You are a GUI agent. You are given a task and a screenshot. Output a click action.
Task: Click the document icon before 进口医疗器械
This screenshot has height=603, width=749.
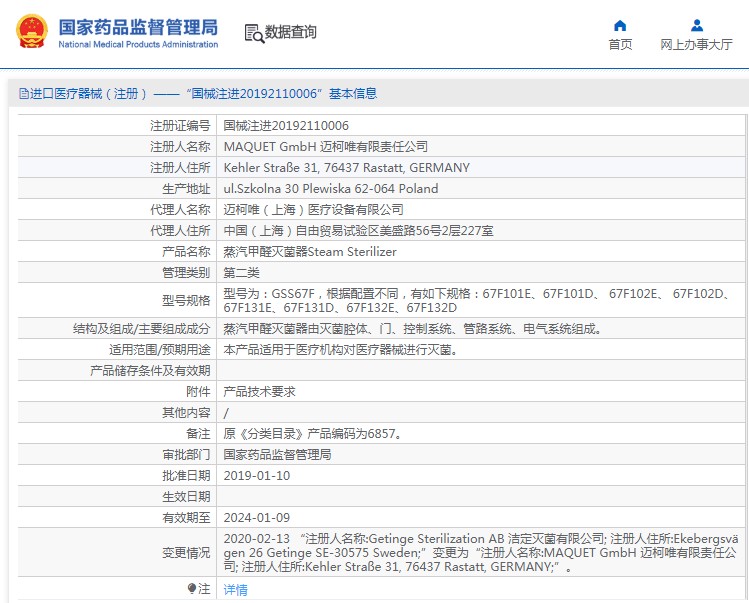pos(24,94)
